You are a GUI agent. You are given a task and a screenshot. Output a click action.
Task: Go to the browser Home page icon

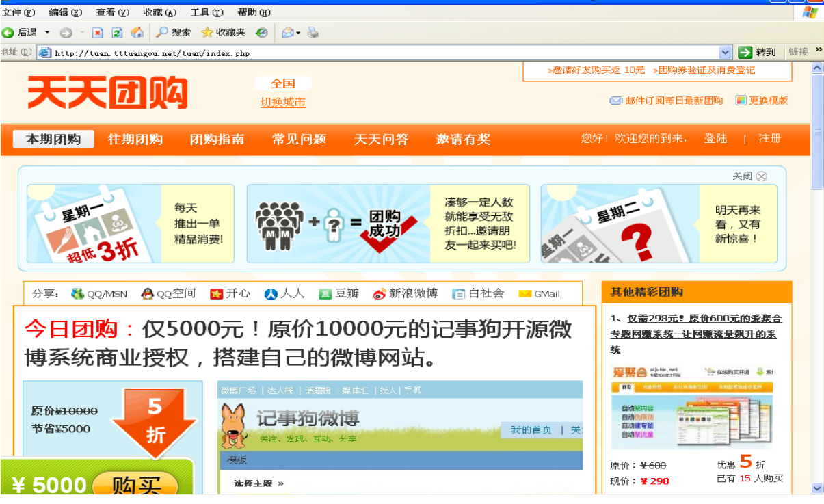(137, 32)
